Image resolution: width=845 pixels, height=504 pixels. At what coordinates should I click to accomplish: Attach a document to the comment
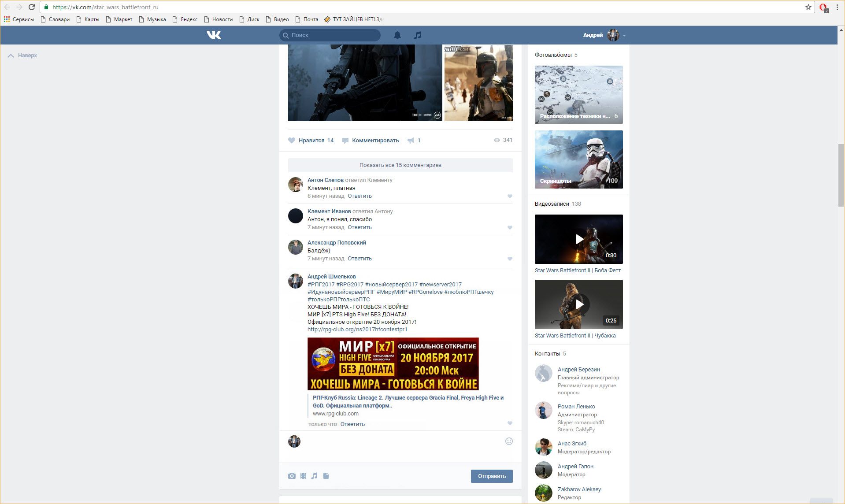pos(326,476)
